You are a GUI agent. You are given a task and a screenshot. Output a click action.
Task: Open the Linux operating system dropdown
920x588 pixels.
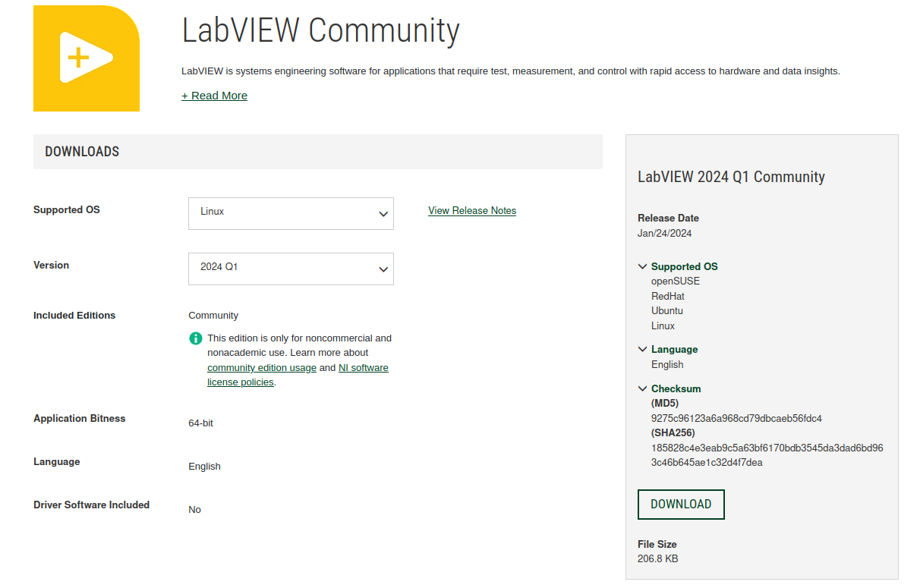290,213
